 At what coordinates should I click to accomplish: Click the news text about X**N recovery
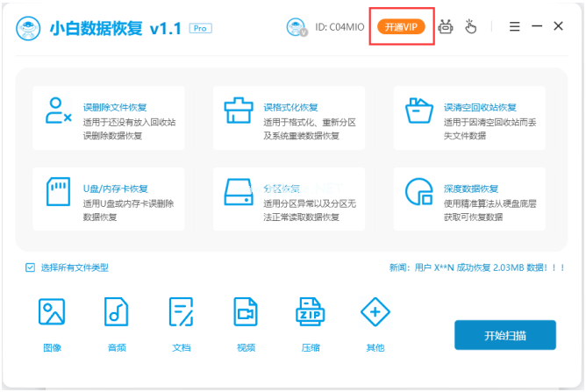coord(477,267)
